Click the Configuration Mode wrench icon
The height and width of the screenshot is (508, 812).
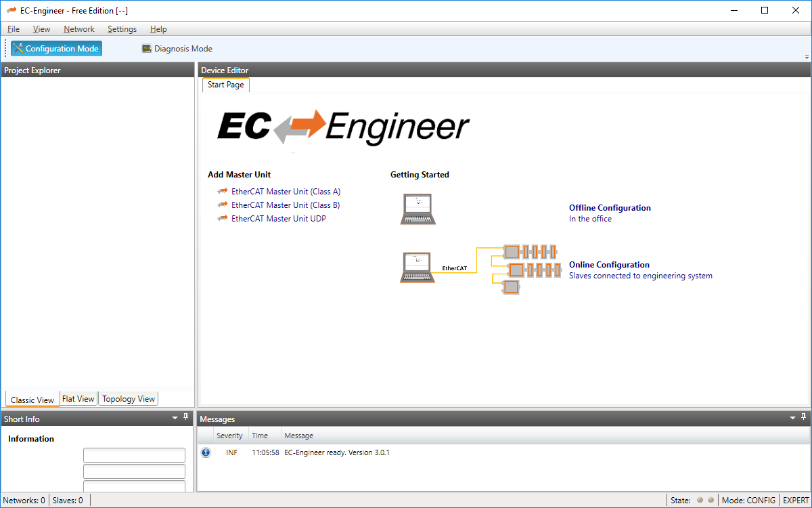pyautogui.click(x=18, y=48)
